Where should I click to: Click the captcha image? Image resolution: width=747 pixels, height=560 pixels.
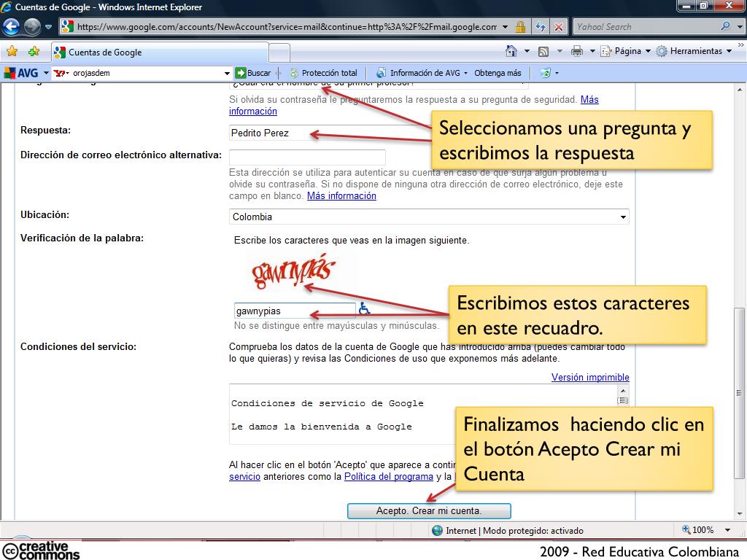(293, 271)
